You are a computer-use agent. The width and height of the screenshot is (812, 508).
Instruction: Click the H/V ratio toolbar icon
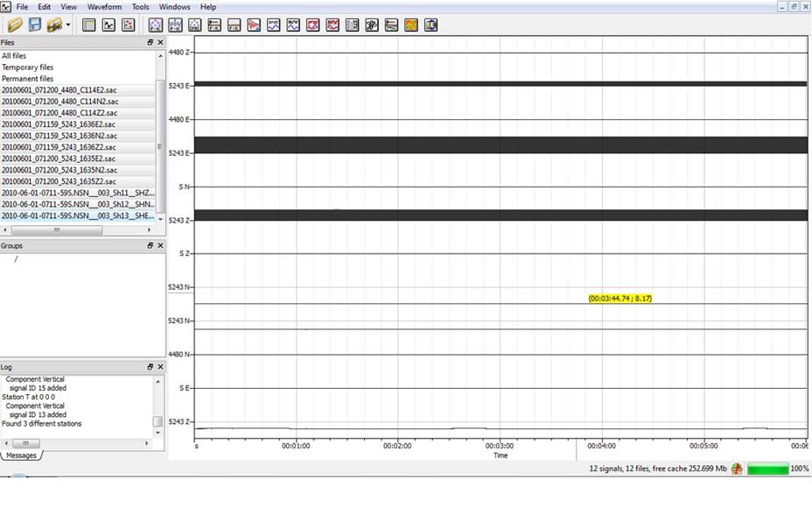[x=293, y=25]
